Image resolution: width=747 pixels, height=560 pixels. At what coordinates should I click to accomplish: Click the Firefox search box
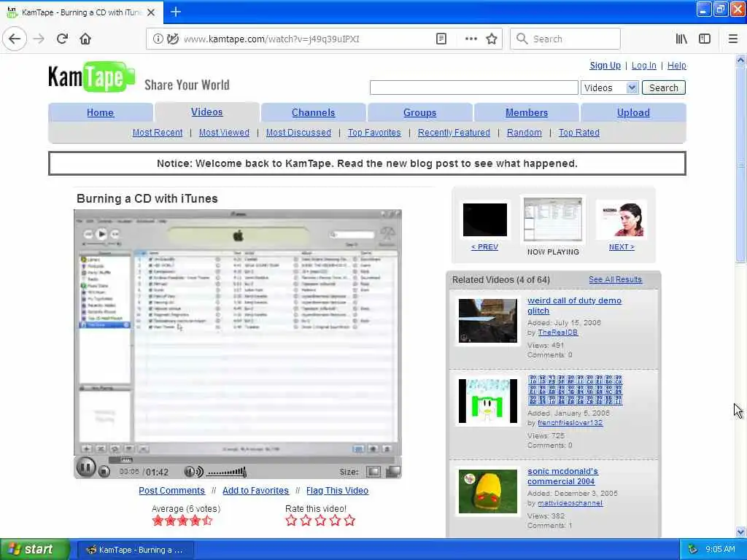click(x=565, y=39)
